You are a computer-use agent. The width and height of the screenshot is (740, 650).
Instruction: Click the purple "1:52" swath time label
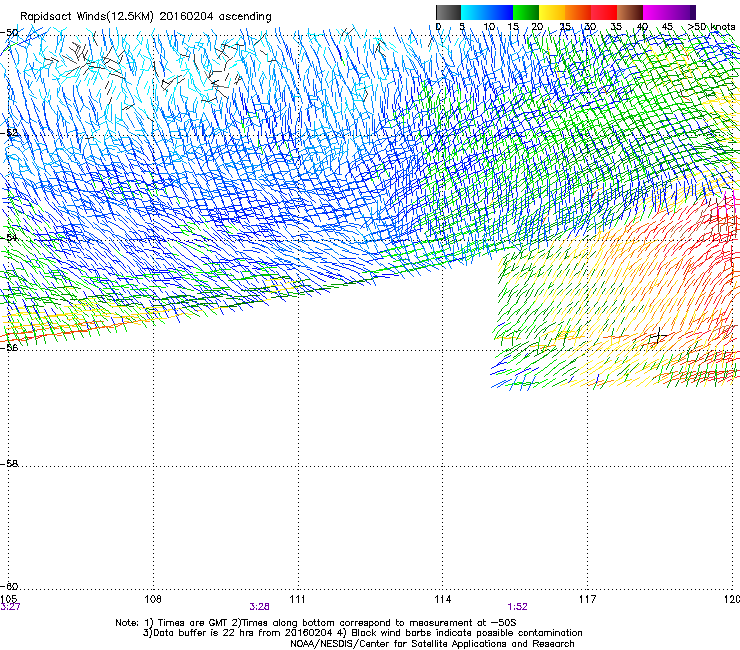[517, 607]
